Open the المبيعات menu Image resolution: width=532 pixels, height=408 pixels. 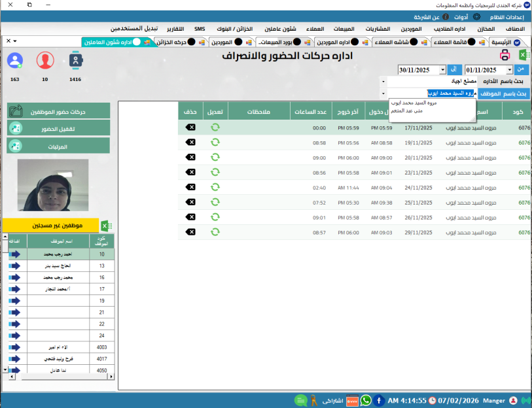pos(344,29)
